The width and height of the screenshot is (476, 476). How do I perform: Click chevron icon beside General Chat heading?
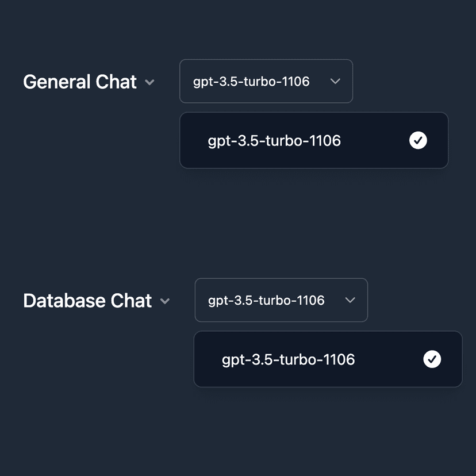pos(149,82)
